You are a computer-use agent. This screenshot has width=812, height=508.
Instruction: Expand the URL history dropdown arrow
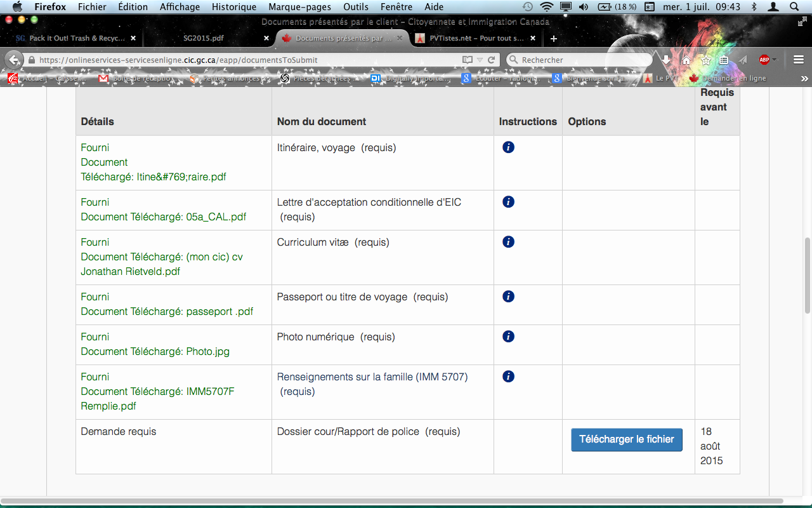480,60
